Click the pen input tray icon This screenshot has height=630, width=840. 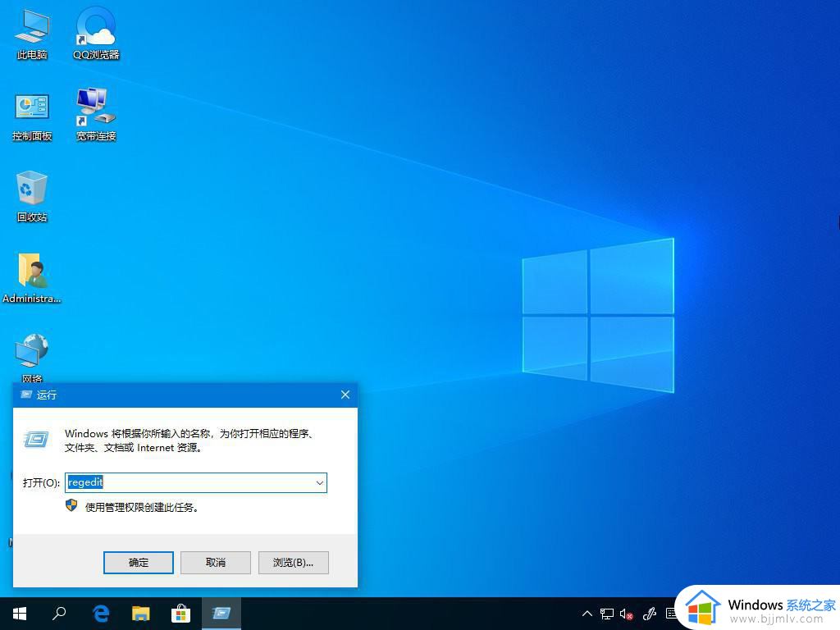[650, 614]
